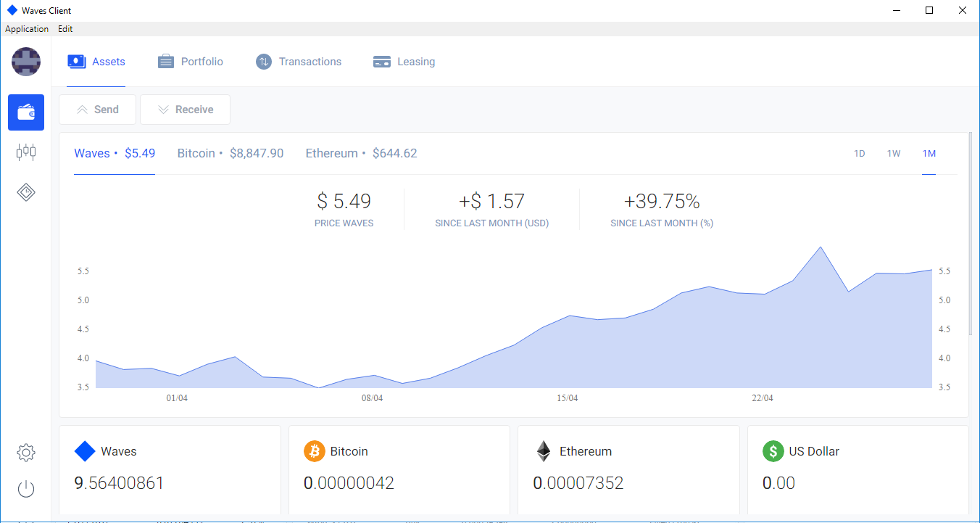Close the Waves Client window

(963, 10)
